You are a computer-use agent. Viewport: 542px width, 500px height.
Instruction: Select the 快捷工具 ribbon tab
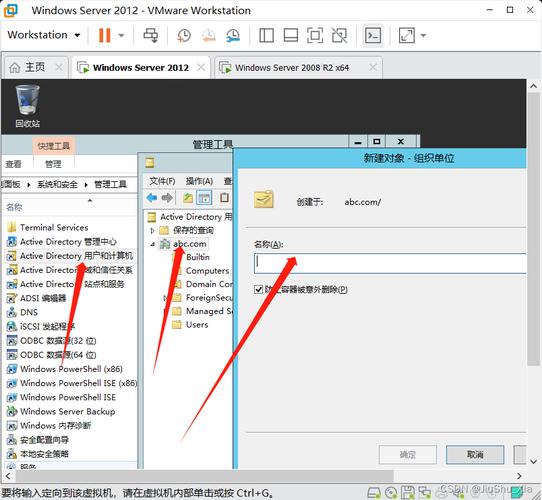pyautogui.click(x=54, y=146)
